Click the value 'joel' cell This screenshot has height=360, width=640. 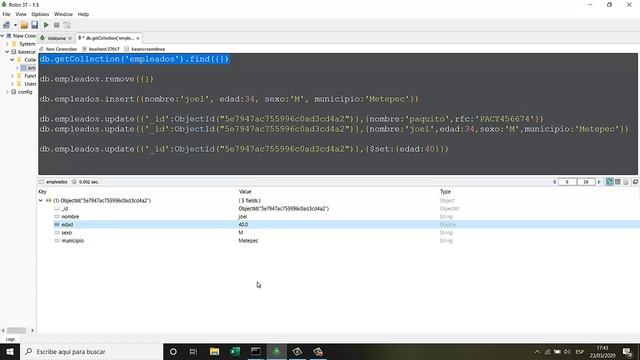[242, 217]
